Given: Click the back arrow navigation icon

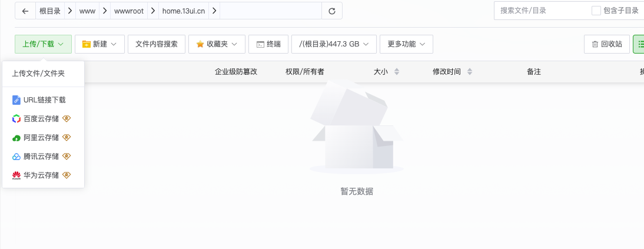Looking at the screenshot, I should pyautogui.click(x=25, y=11).
